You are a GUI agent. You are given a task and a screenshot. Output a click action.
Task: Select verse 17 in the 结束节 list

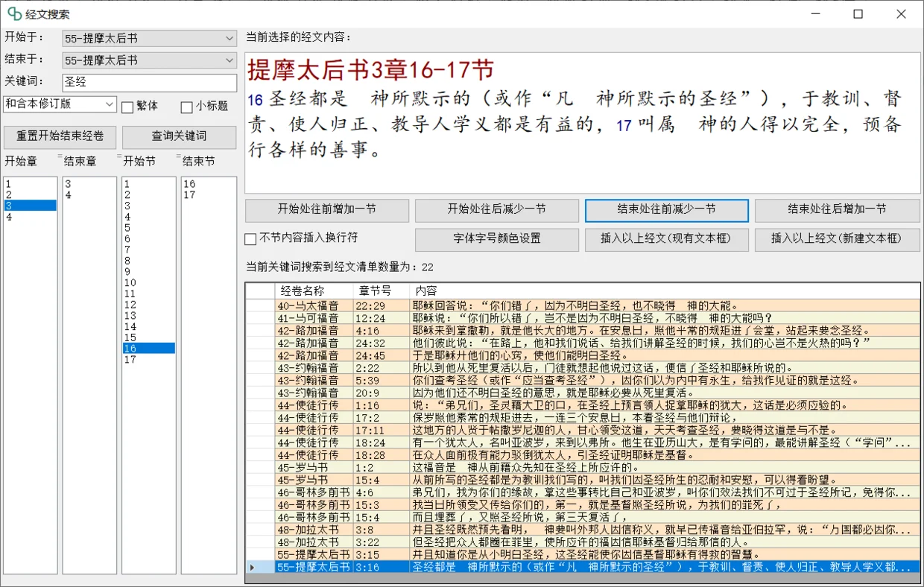pyautogui.click(x=209, y=195)
